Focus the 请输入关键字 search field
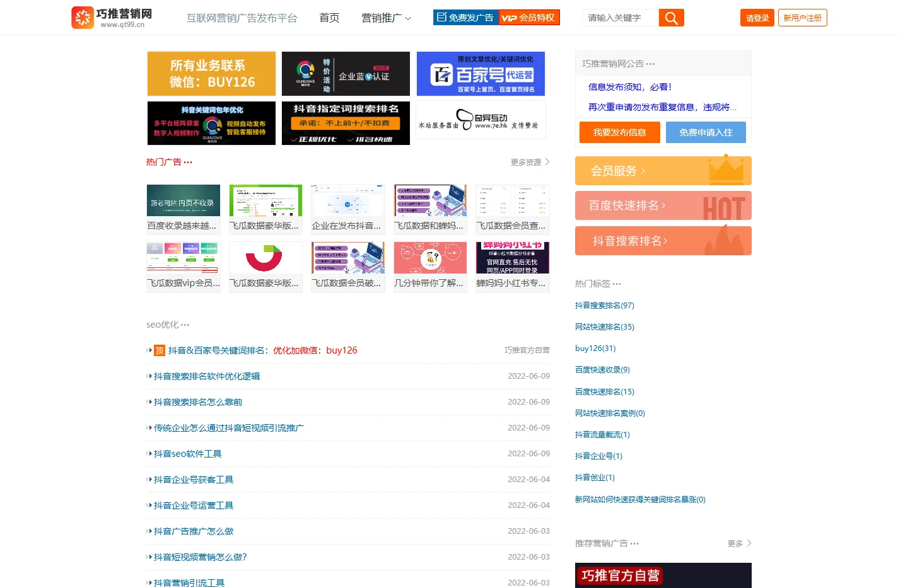Viewport: 898px width, 588px height. pos(621,18)
